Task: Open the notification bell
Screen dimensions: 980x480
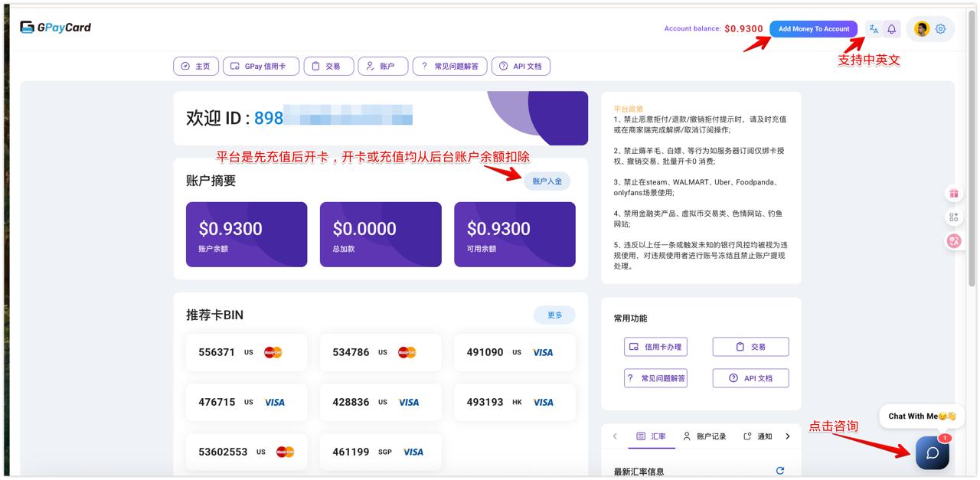Action: click(x=891, y=29)
